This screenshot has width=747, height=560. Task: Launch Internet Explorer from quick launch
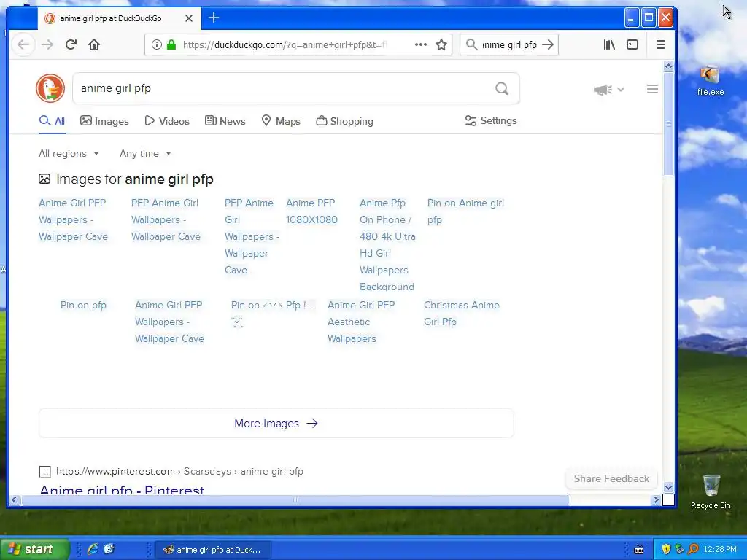[93, 549]
